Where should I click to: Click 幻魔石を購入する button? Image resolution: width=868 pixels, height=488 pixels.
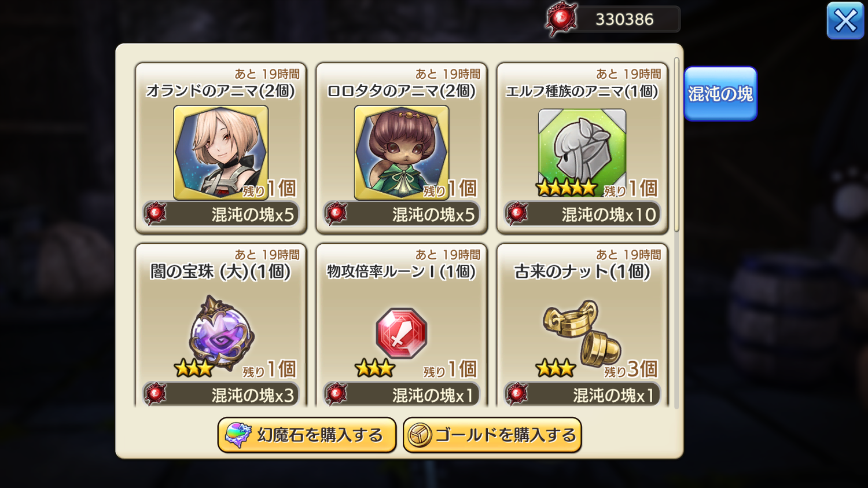(x=307, y=435)
